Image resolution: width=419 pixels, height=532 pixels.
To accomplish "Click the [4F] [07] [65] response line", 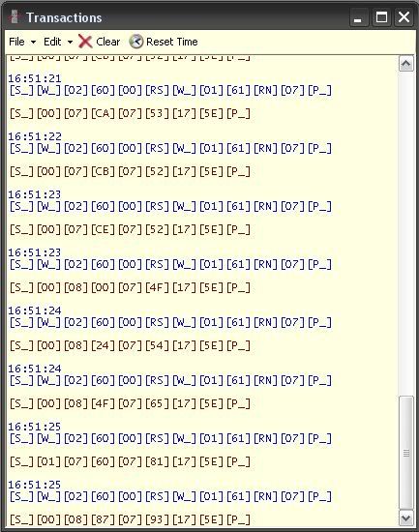I will click(x=130, y=403).
